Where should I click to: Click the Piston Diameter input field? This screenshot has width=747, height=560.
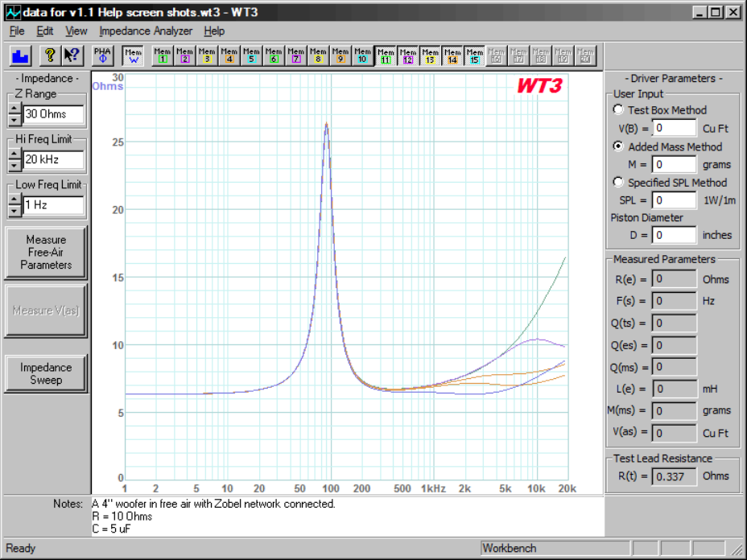673,235
